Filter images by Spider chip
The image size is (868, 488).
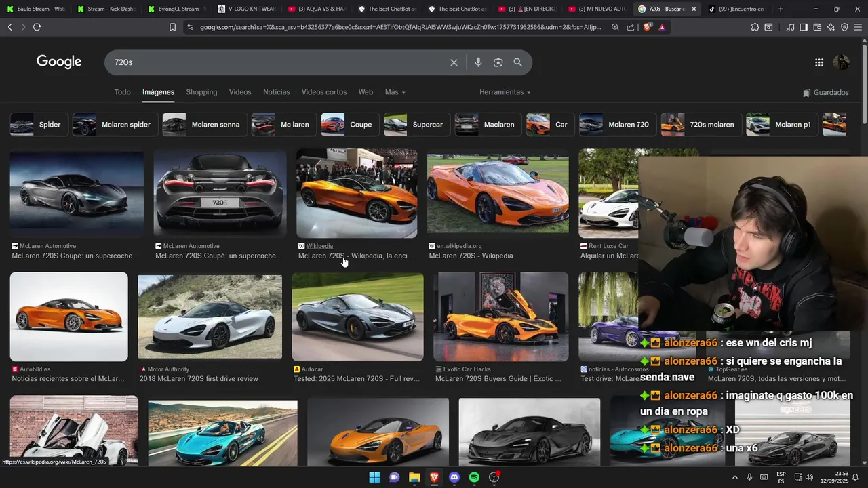[x=39, y=125]
